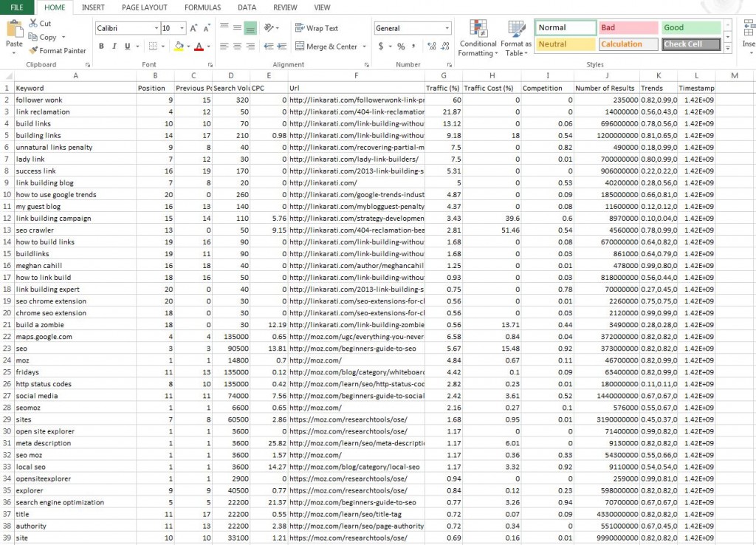Click the Increase Font Size icon

[x=193, y=28]
